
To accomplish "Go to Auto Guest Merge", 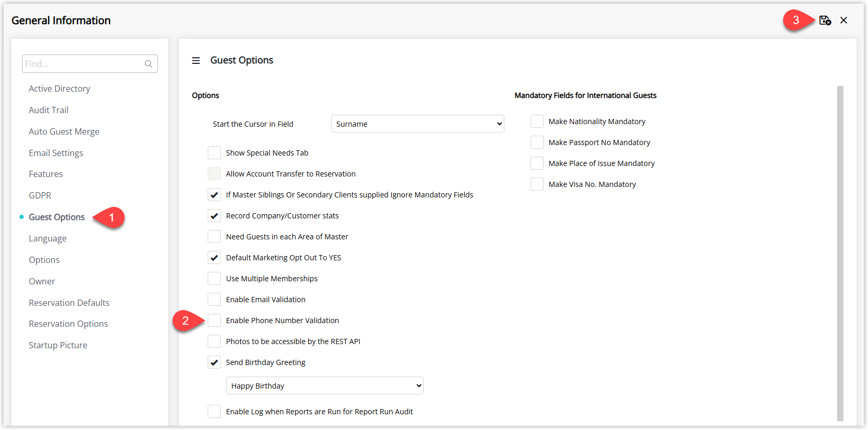I will pos(64,131).
